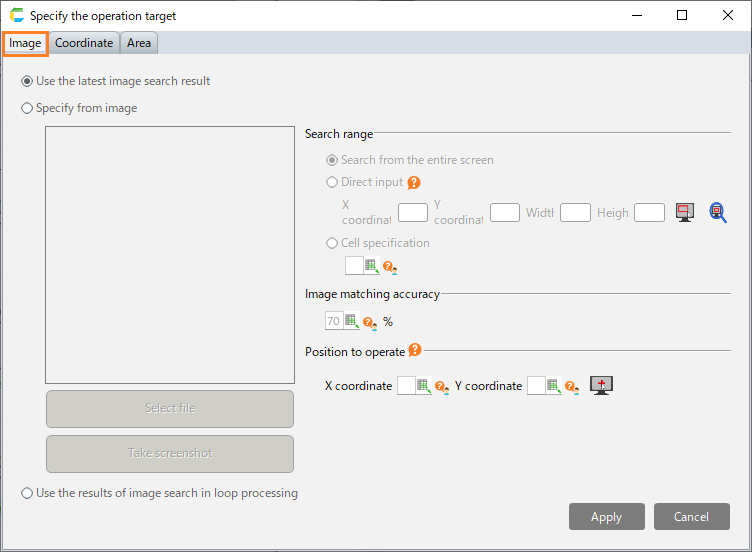This screenshot has height=552, width=752.
Task: Click Cancel to dismiss the dialog
Action: click(x=691, y=517)
